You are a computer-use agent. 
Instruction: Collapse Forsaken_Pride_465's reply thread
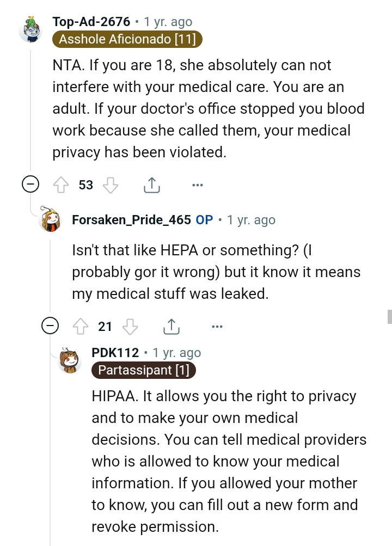pos(51,326)
